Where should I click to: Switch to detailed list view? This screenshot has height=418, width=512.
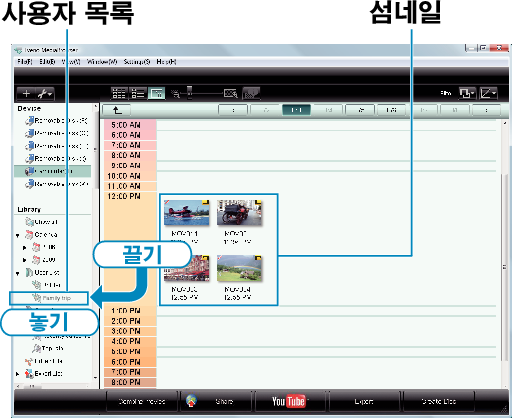[x=138, y=94]
